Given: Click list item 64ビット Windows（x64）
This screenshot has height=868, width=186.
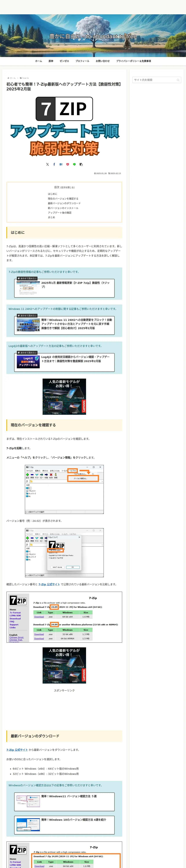Looking at the screenshot, I should [x=46, y=769].
